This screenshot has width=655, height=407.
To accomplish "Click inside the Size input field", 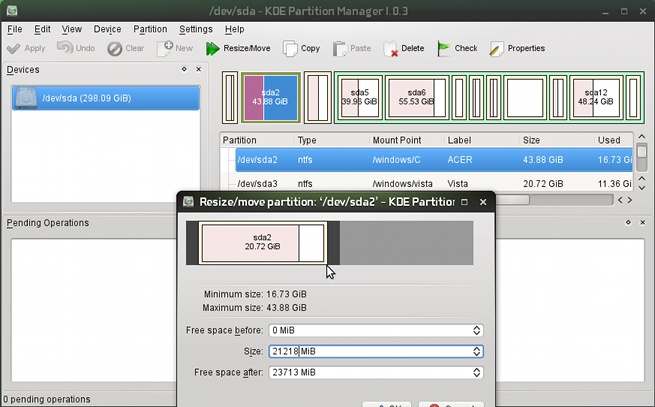I will tap(370, 351).
